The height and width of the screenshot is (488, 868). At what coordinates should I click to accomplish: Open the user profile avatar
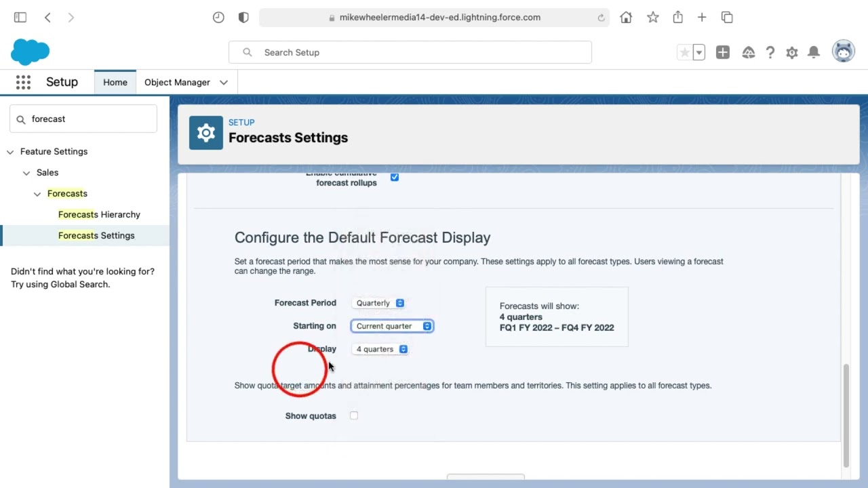tap(844, 52)
